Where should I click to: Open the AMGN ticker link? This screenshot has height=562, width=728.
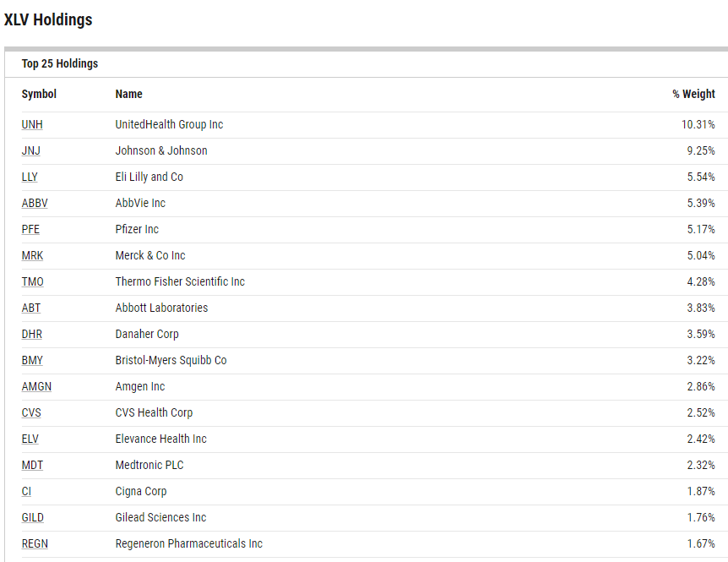tap(35, 387)
